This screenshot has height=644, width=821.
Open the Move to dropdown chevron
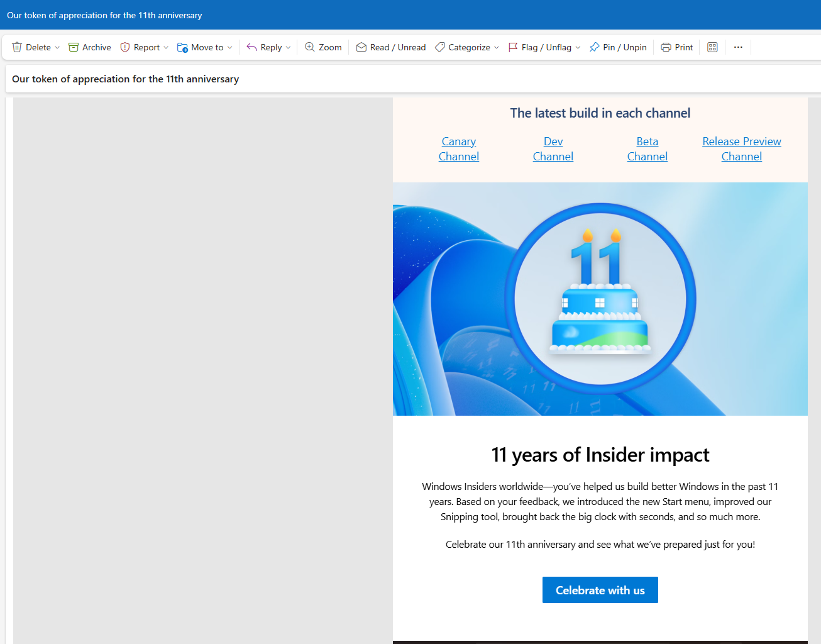(230, 47)
